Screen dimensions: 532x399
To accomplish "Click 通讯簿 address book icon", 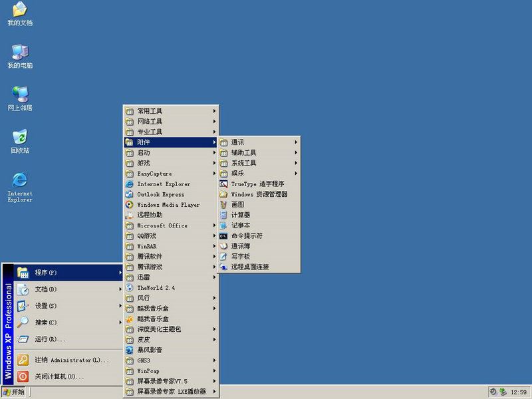I will pyautogui.click(x=223, y=246).
